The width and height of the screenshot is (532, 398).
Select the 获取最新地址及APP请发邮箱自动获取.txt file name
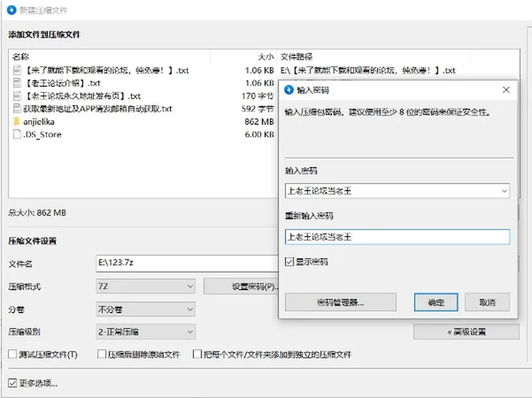click(98, 109)
